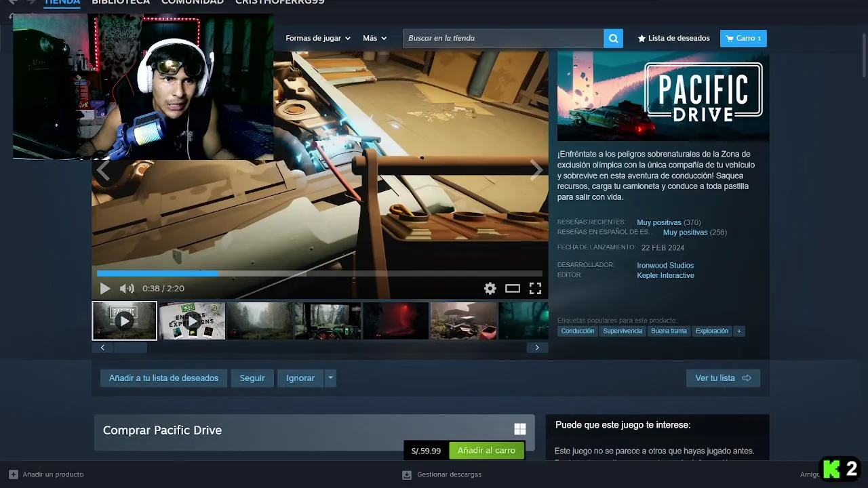This screenshot has width=868, height=488.
Task: Select the Supervivencia tag
Action: click(x=623, y=331)
